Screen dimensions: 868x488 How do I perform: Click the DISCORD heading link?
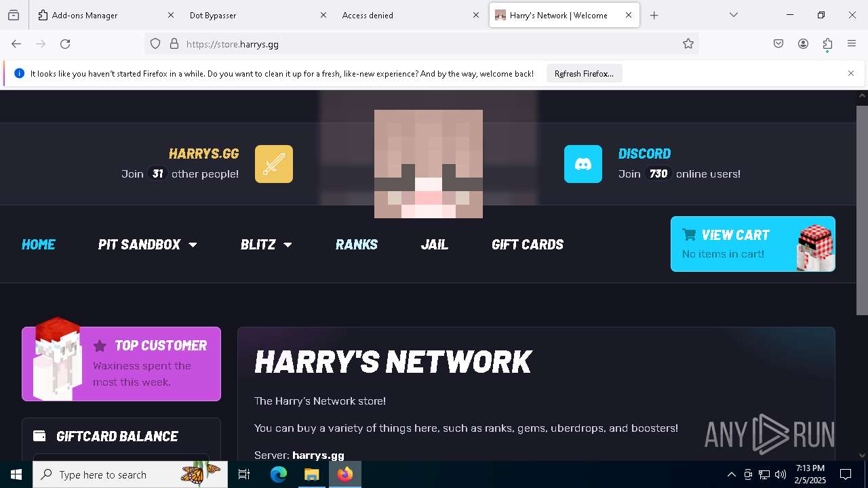(645, 154)
